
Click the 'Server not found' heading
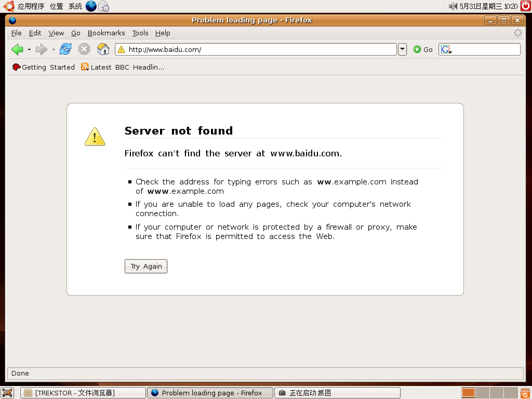tap(179, 130)
